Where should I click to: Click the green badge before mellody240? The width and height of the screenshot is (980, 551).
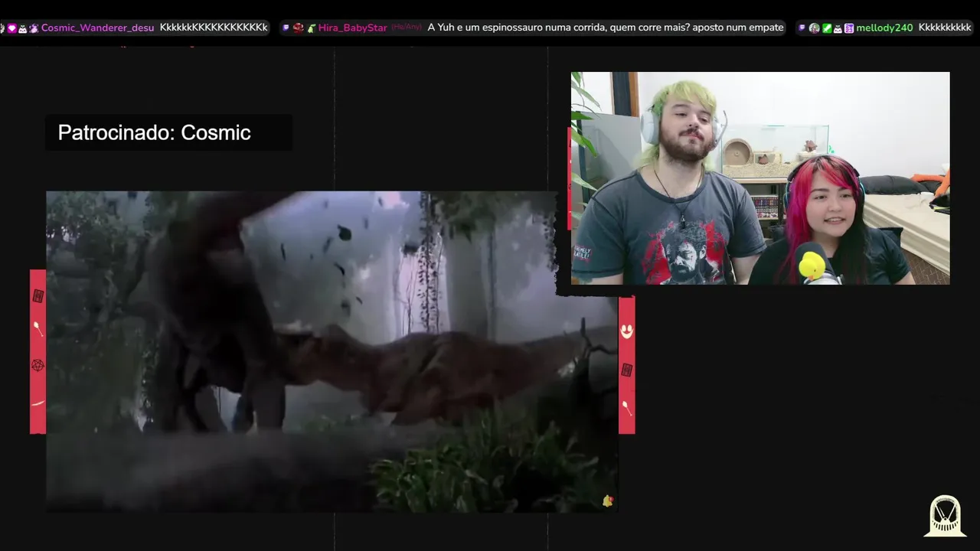[827, 28]
